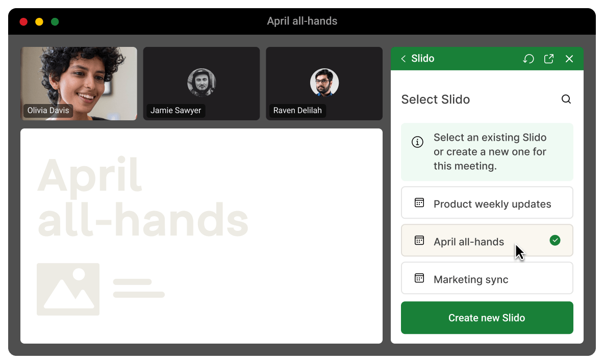Click the Create new Slido button
Image resolution: width=604 pixels, height=364 pixels.
coord(487,318)
